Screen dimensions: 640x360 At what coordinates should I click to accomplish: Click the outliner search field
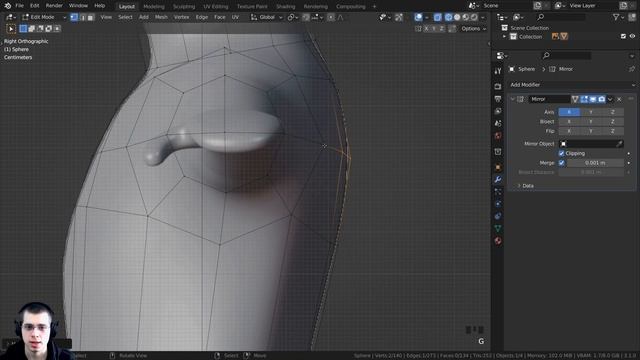tap(561, 17)
